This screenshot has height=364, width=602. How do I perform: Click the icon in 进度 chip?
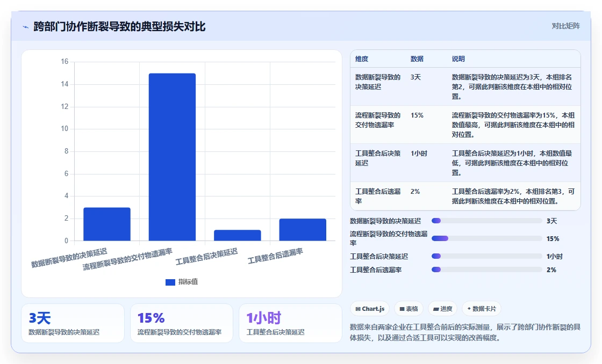tap(436, 309)
